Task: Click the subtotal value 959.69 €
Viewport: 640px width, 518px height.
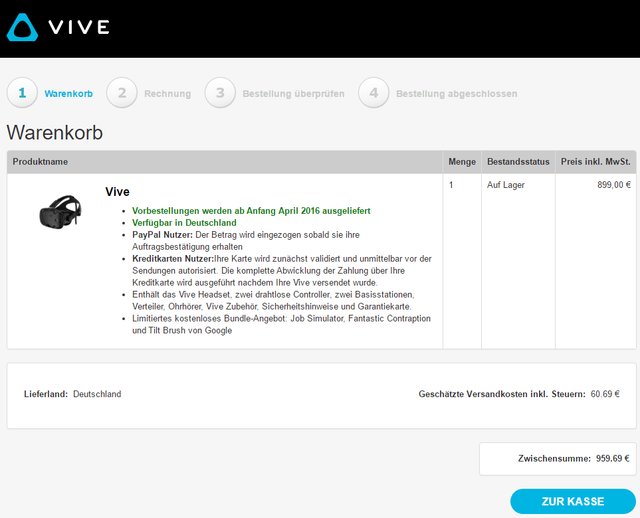Action: click(613, 458)
